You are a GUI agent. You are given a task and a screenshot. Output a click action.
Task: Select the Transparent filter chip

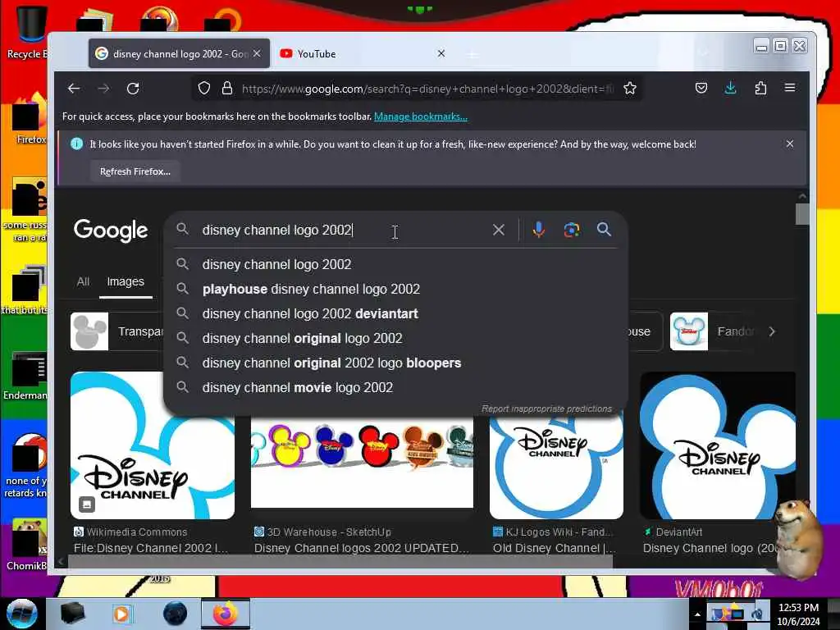[x=118, y=331]
